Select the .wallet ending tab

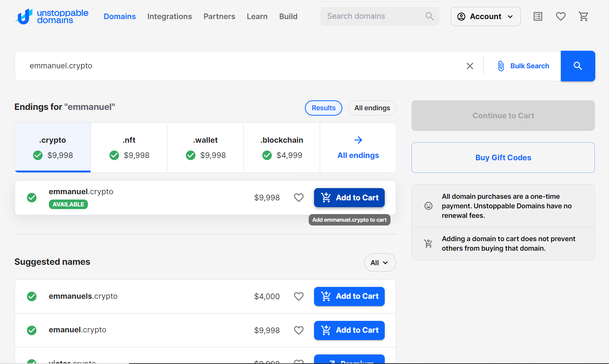tap(206, 148)
